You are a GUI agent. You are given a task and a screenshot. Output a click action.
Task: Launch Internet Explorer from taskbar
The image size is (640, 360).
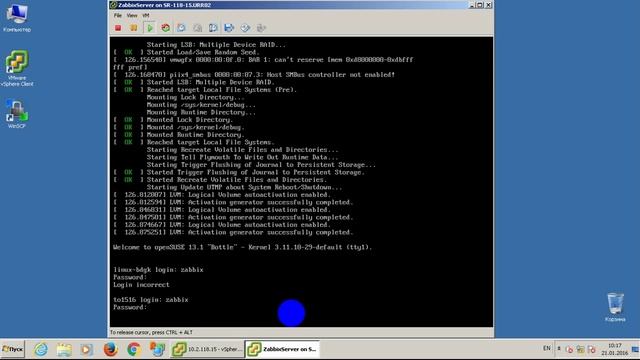41,349
